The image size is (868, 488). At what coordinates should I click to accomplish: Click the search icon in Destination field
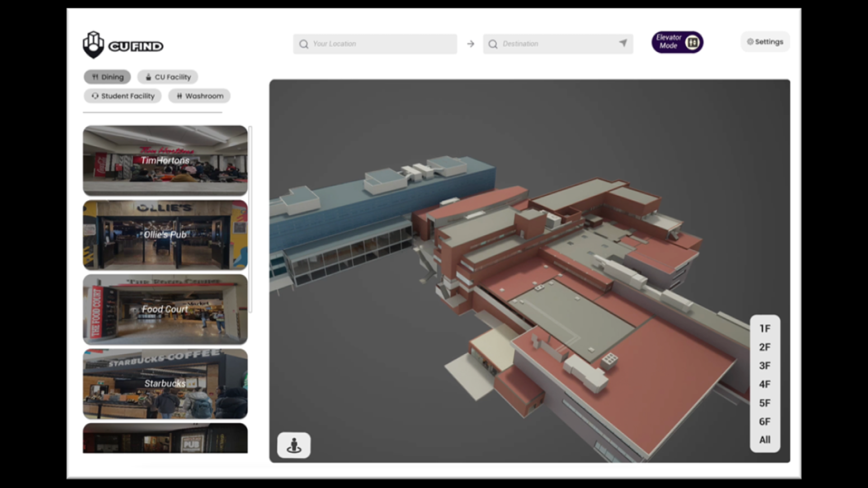point(493,44)
